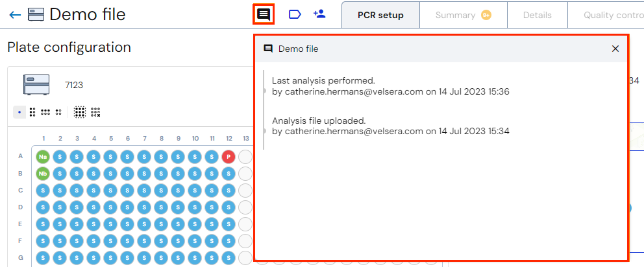Click row header D
644x267 pixels.
point(19,207)
